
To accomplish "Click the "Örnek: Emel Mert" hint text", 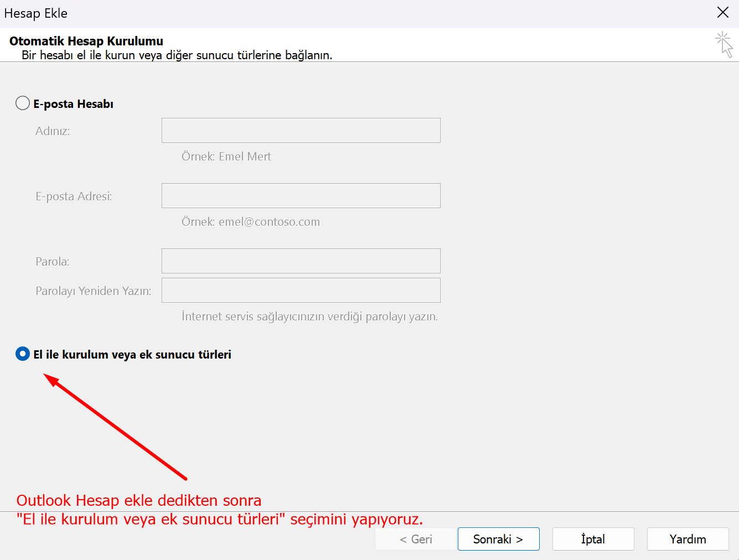I will [x=226, y=156].
